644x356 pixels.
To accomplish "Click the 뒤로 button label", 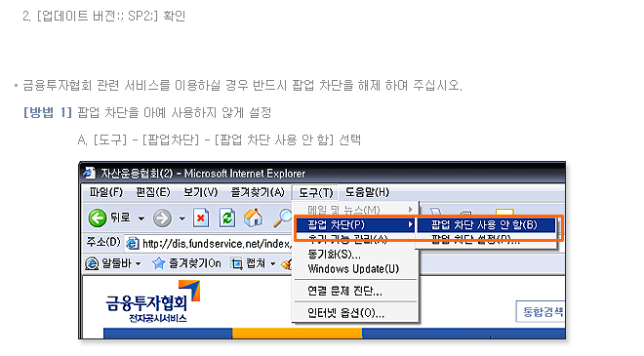I will point(120,218).
